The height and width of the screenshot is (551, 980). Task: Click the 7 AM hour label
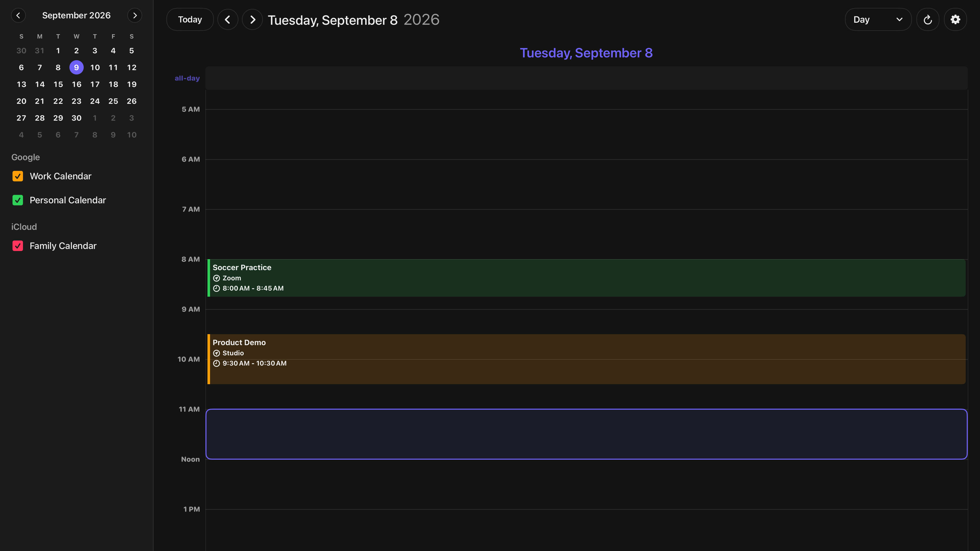[191, 209]
